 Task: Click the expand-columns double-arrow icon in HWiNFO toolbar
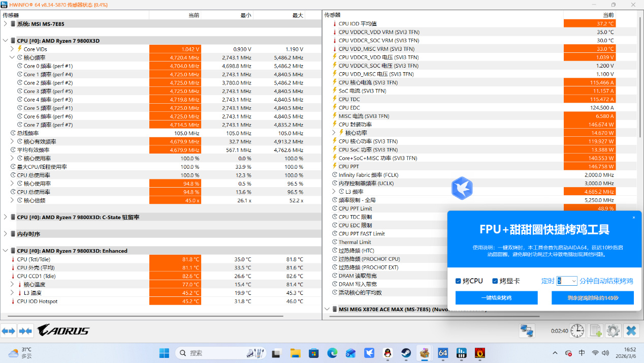pos(9,331)
